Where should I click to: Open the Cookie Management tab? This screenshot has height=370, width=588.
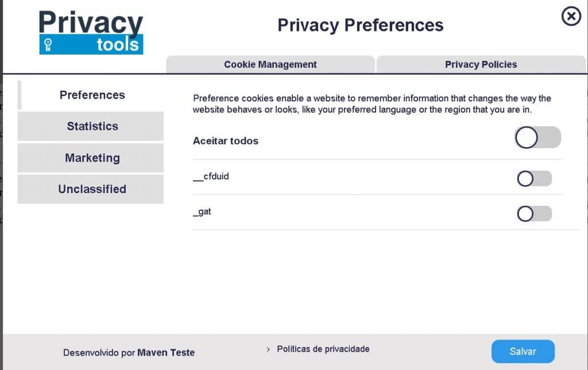coord(270,64)
